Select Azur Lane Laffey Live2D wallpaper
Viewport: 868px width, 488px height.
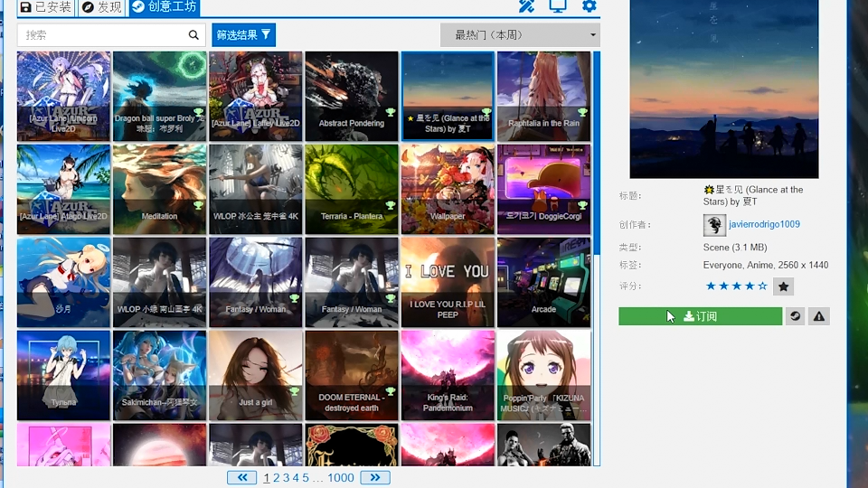click(x=255, y=97)
